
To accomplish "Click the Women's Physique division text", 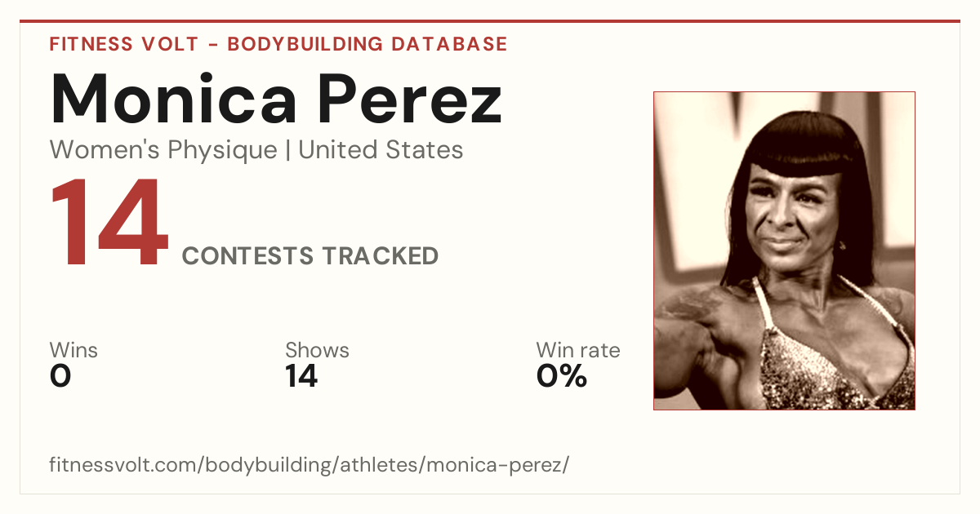I will click(163, 150).
